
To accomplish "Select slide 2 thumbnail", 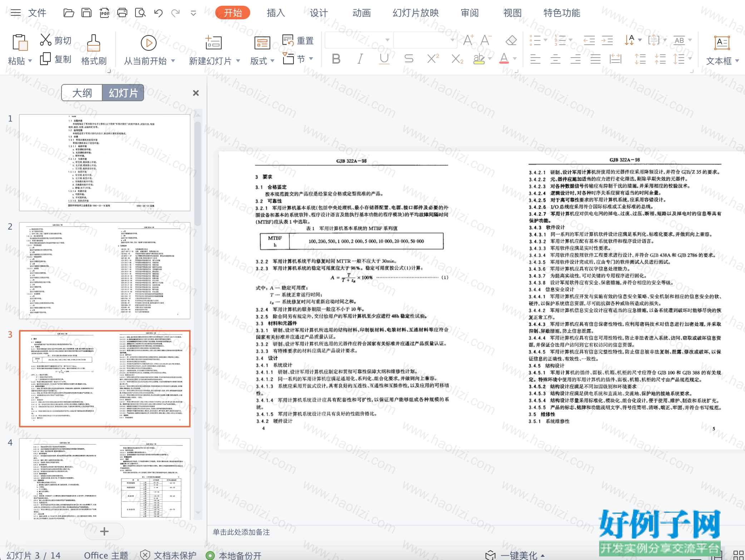I will 105,271.
